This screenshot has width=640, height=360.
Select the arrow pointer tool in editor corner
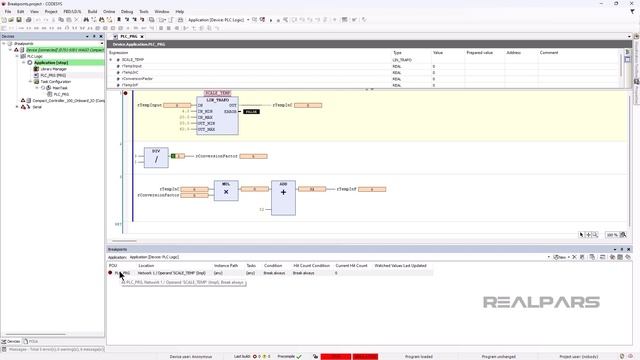tap(582, 235)
